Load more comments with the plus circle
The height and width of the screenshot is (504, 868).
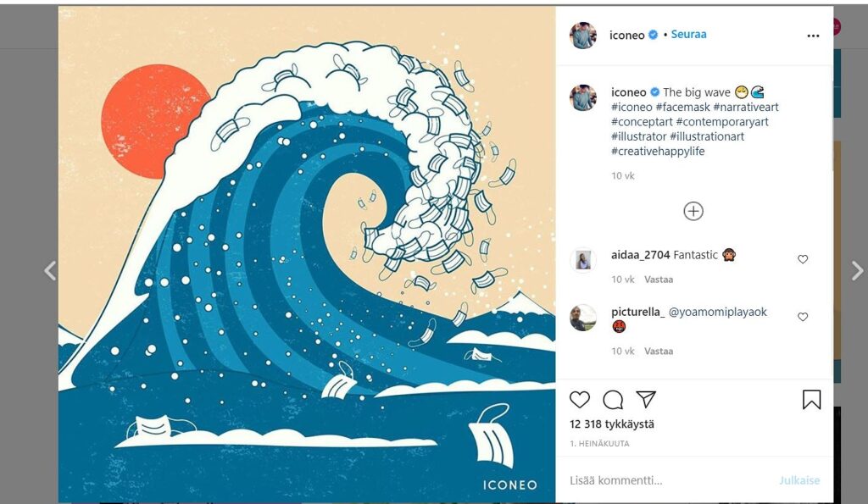tap(693, 211)
